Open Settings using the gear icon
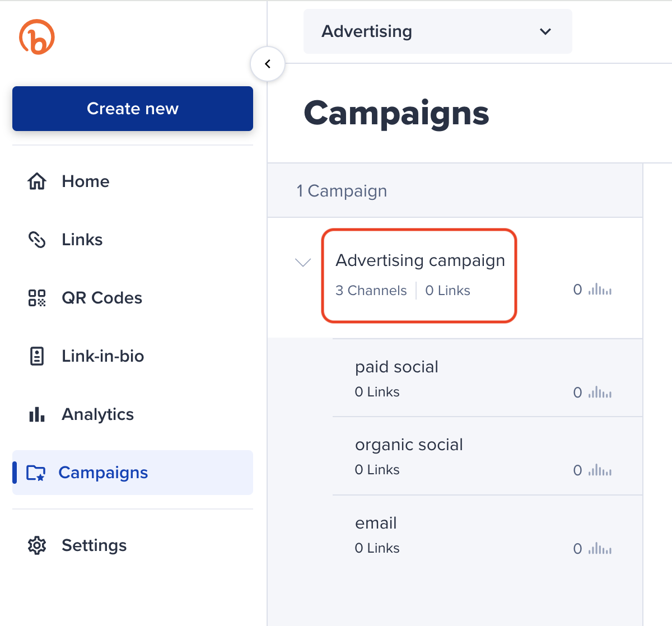Image resolution: width=672 pixels, height=626 pixels. coord(36,545)
